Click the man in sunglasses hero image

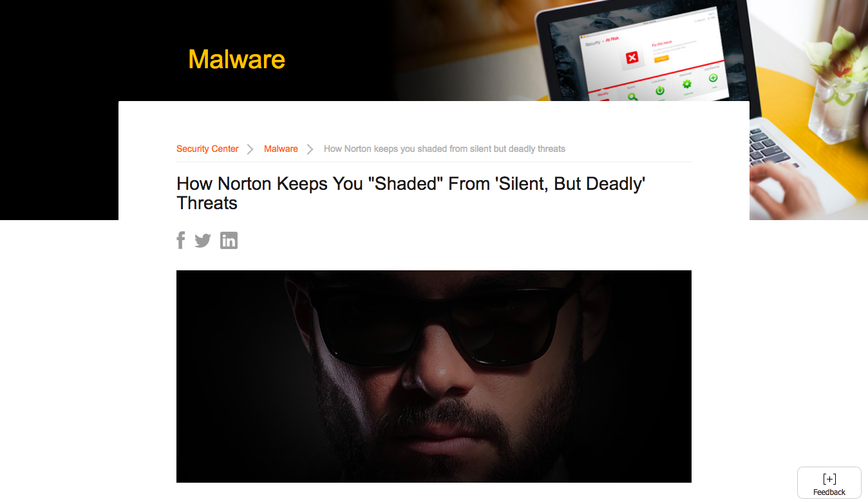click(x=434, y=376)
